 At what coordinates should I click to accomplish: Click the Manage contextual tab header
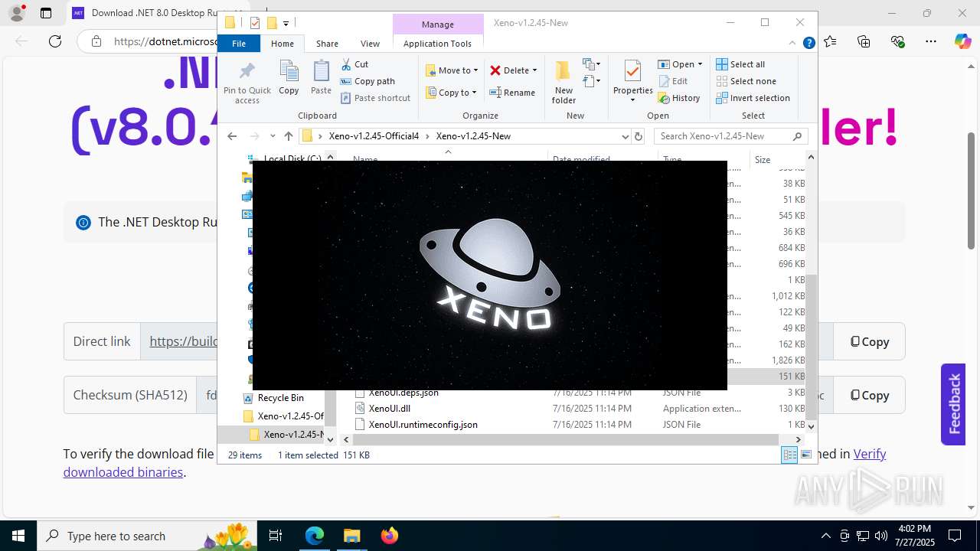pos(438,24)
